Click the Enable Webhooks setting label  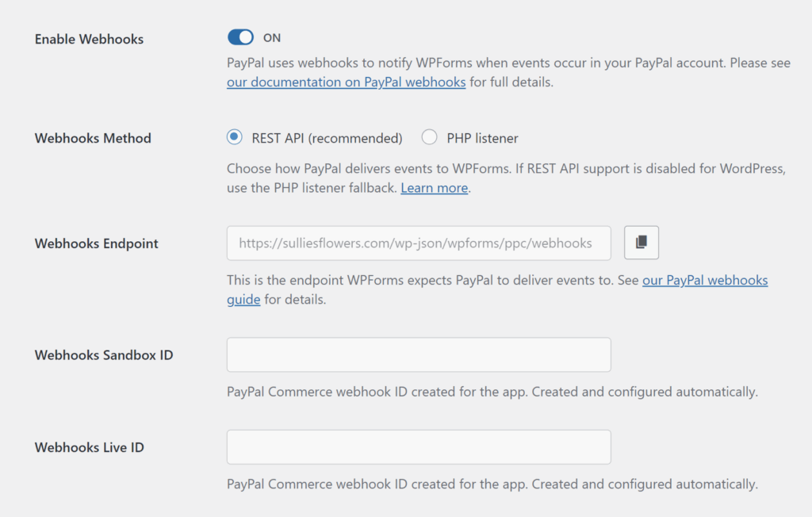click(x=89, y=38)
